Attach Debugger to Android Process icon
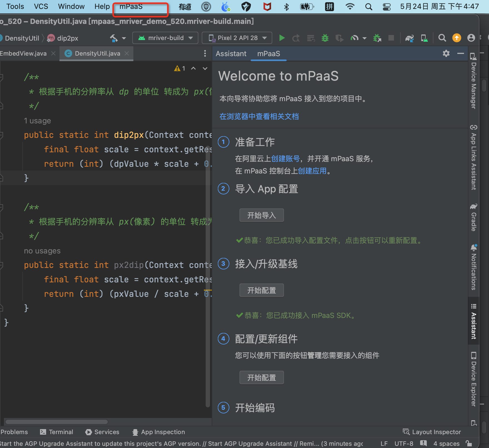The image size is (489, 448). click(x=377, y=38)
